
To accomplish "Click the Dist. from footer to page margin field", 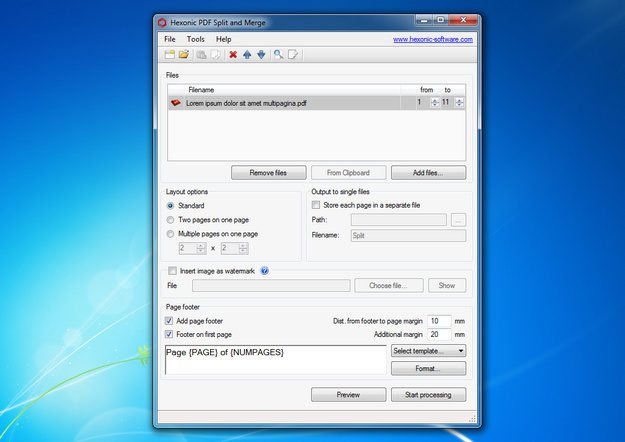I will click(x=439, y=321).
